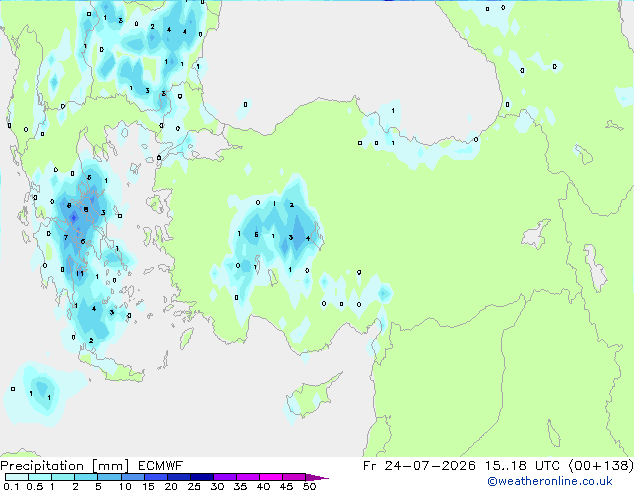
Task: Click the '(00+138)' forecast offset text
Action: 601,466
